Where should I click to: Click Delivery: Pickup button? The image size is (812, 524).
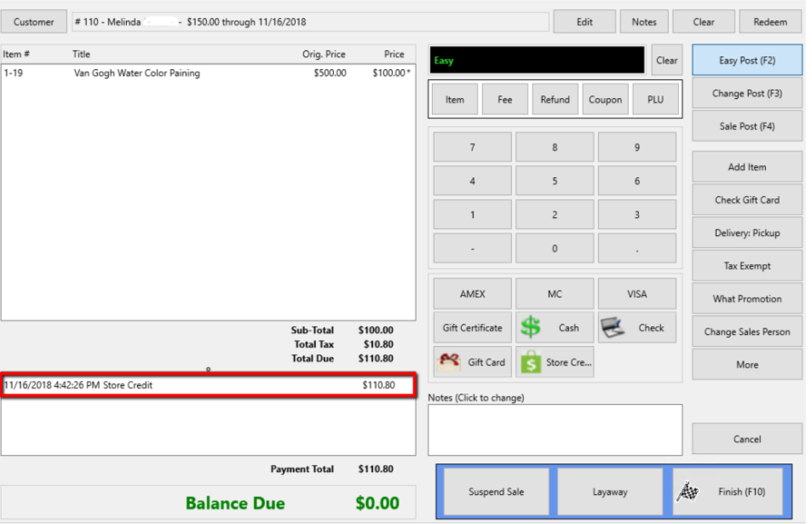(747, 233)
